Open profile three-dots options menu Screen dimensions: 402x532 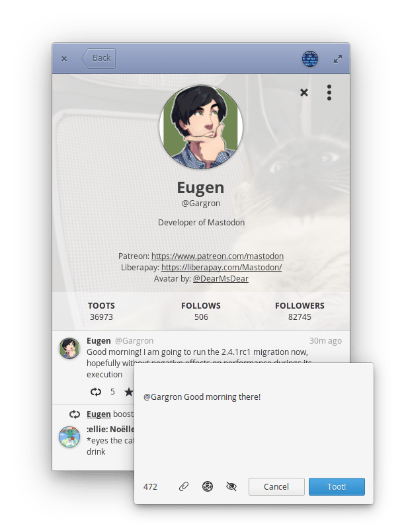pos(329,93)
